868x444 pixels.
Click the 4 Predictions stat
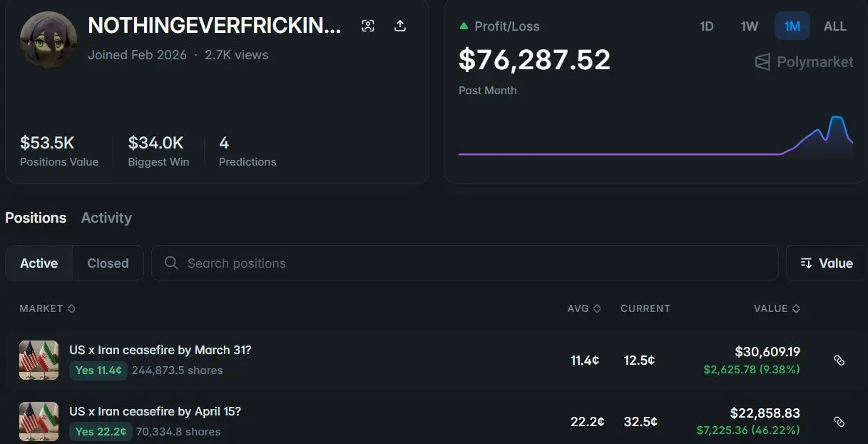(x=247, y=151)
